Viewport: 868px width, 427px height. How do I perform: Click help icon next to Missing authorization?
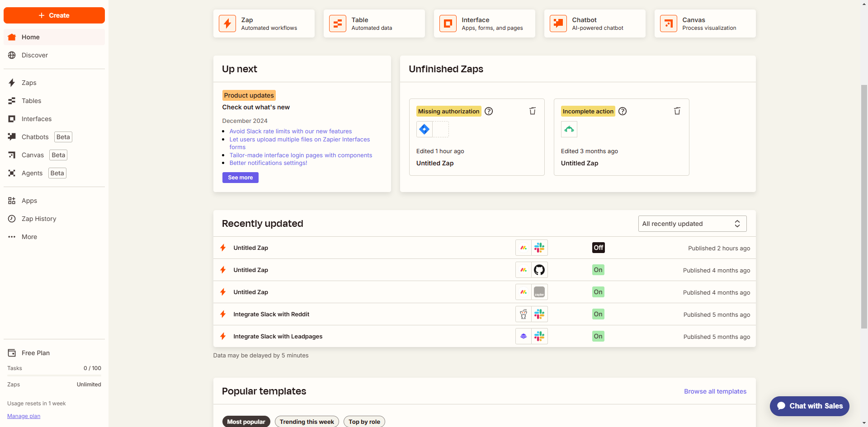pyautogui.click(x=489, y=111)
